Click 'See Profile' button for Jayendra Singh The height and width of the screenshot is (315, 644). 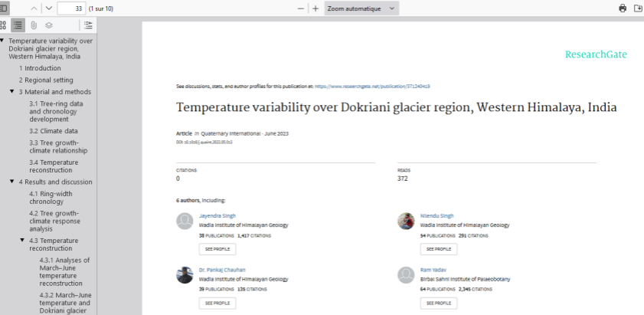[x=217, y=249]
